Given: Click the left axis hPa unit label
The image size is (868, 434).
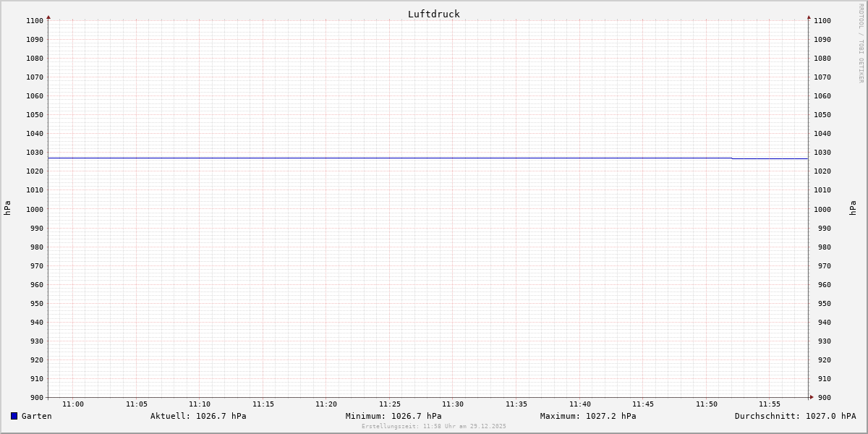Looking at the screenshot, I should (7, 208).
